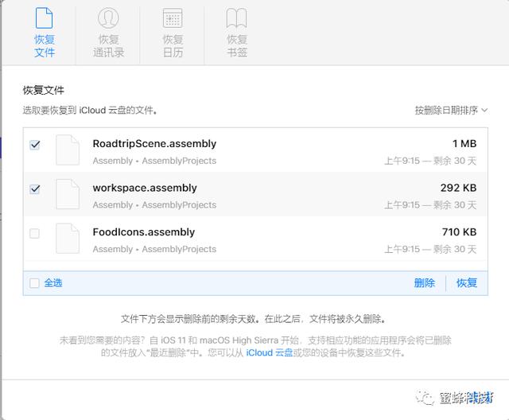Click the 恢复文件 section heading

(44, 90)
